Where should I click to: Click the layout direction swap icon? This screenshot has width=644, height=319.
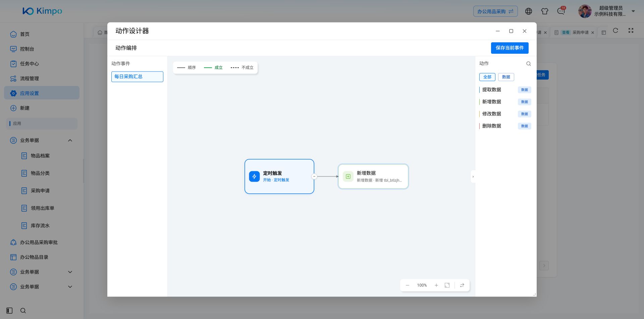[462, 285]
